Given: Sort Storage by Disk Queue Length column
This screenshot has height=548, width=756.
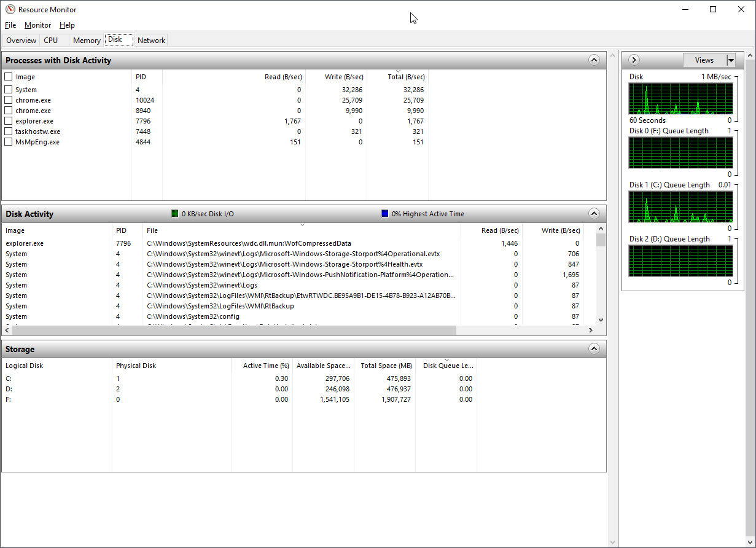Looking at the screenshot, I should [x=446, y=366].
